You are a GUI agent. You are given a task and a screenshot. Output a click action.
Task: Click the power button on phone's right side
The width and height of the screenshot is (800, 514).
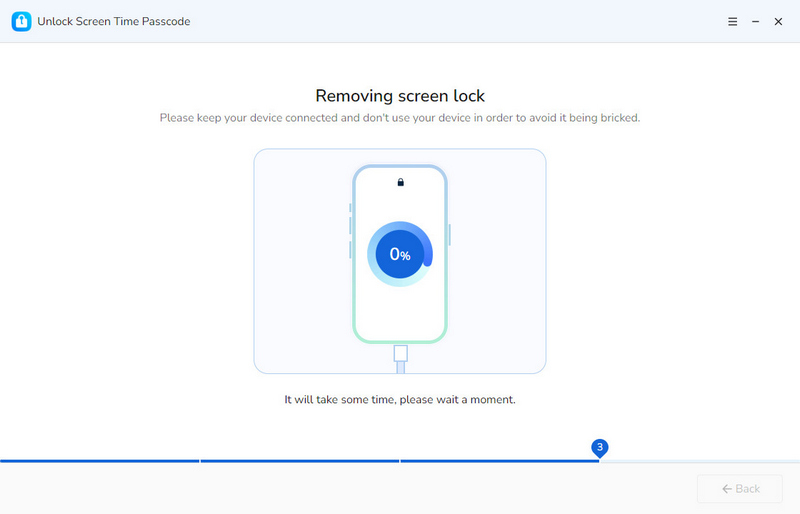(450, 234)
